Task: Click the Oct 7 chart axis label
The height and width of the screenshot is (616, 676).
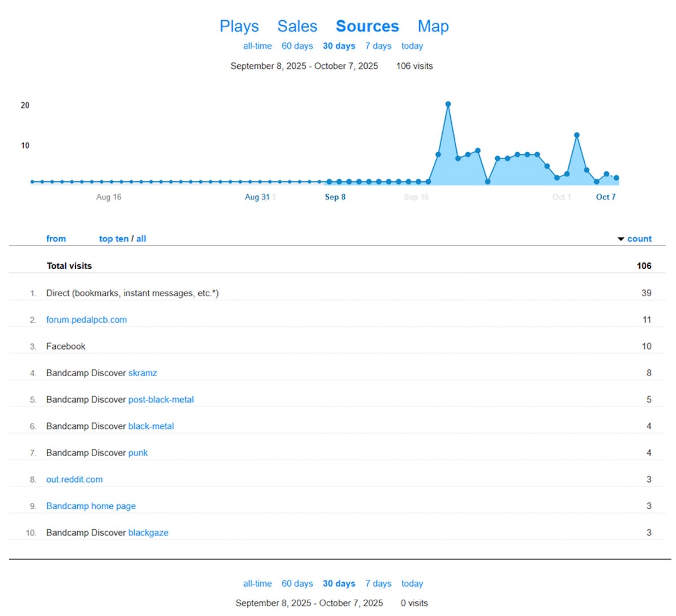Action: (606, 197)
